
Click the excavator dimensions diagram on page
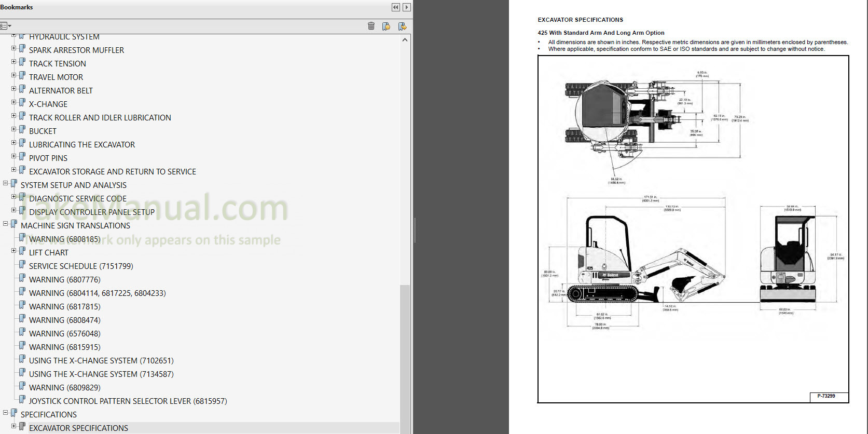tap(693, 228)
